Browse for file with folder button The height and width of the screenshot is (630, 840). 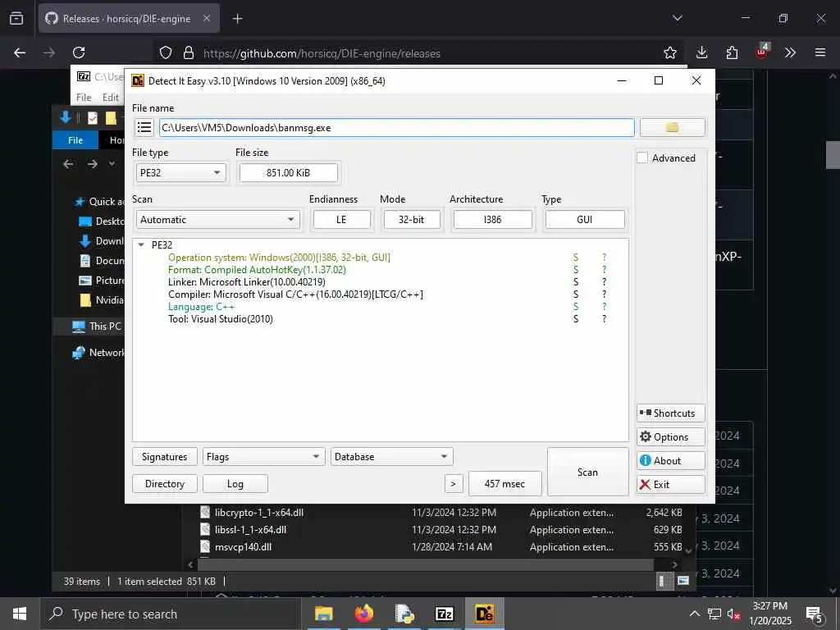coord(673,127)
